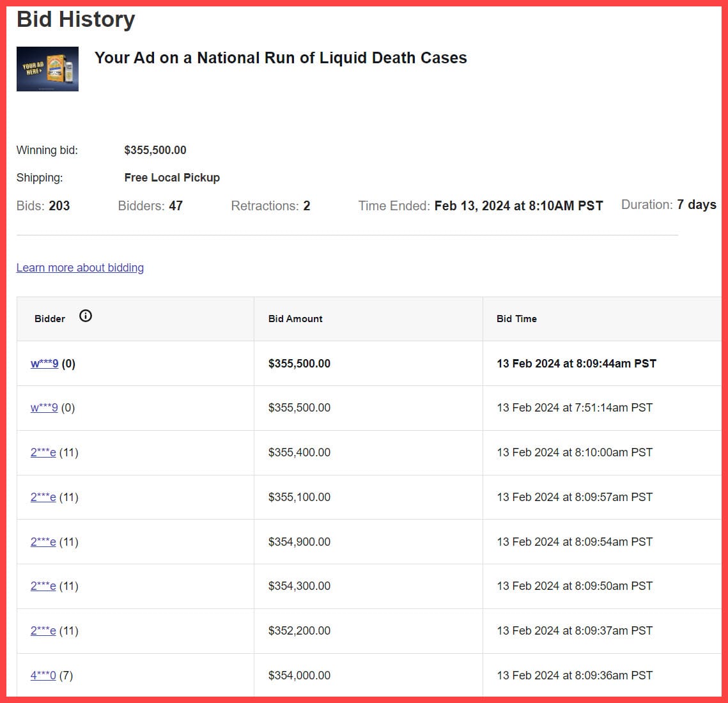Click the listing title about Liquid Death Cases
Image resolution: width=728 pixels, height=703 pixels.
281,58
